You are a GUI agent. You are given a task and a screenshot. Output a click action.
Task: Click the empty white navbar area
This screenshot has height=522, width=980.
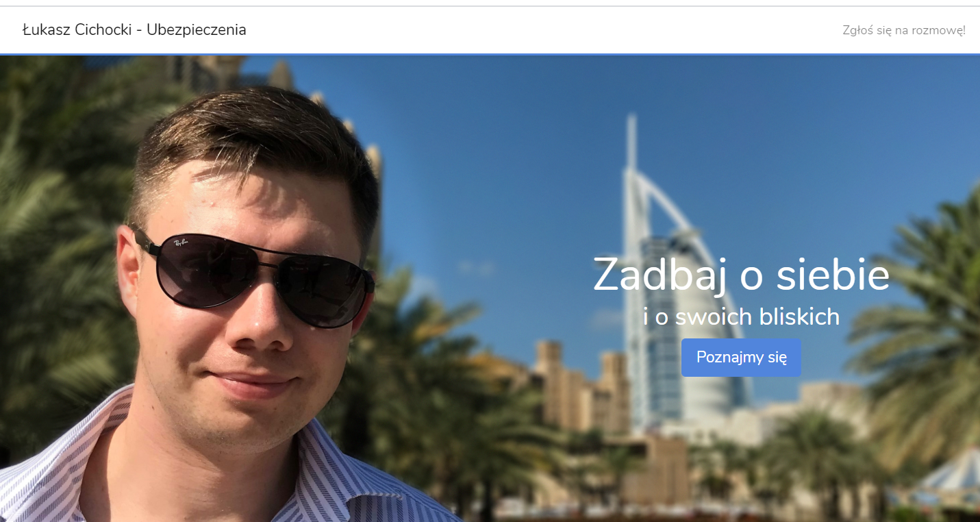[541, 30]
